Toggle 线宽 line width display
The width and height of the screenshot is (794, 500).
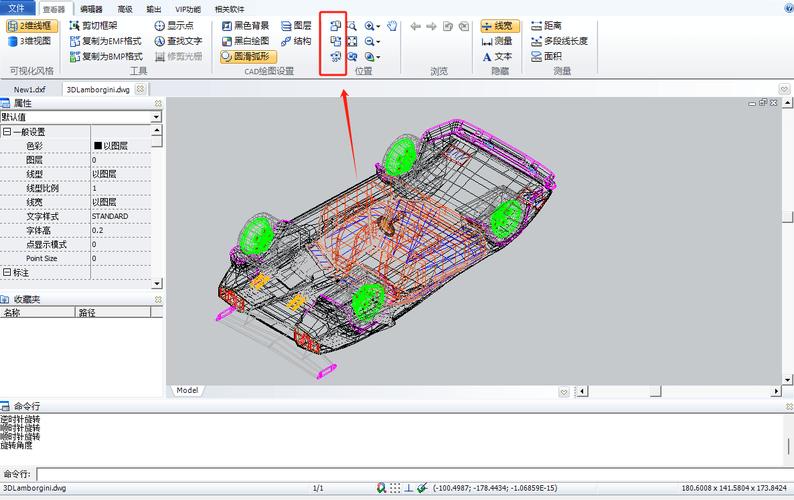[500, 26]
